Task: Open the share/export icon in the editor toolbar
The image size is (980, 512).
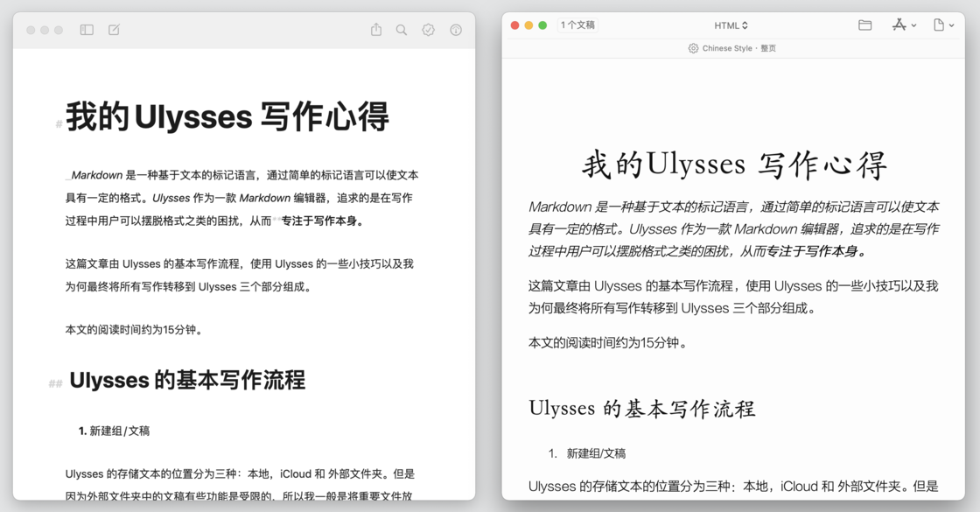Action: (376, 30)
